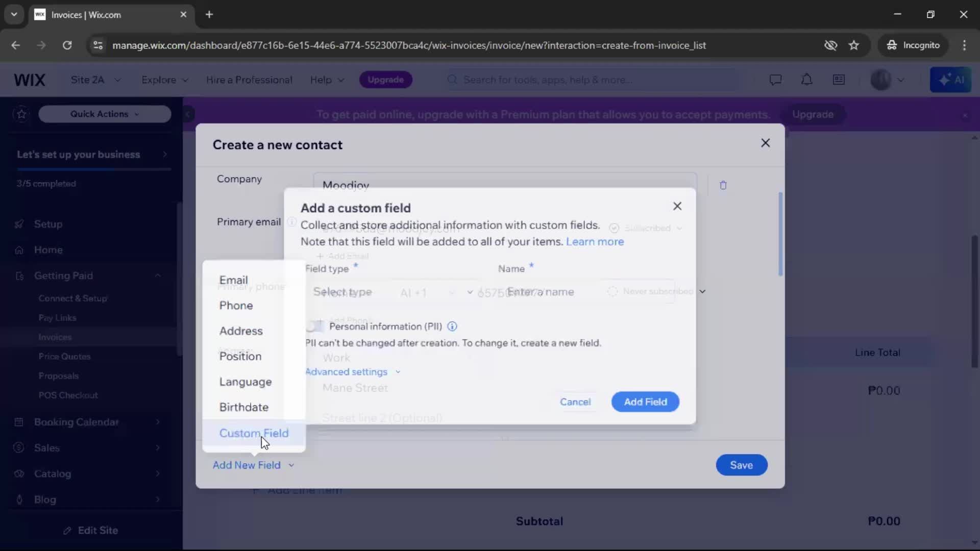Open the notifications bell icon
The image size is (980, 551).
coord(806,80)
